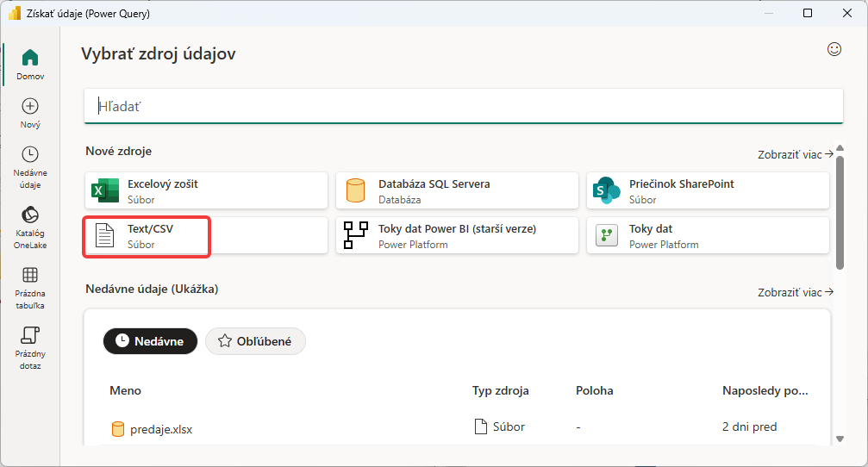
Task: Open the predaje.xlsx recent item
Action: click(x=161, y=429)
